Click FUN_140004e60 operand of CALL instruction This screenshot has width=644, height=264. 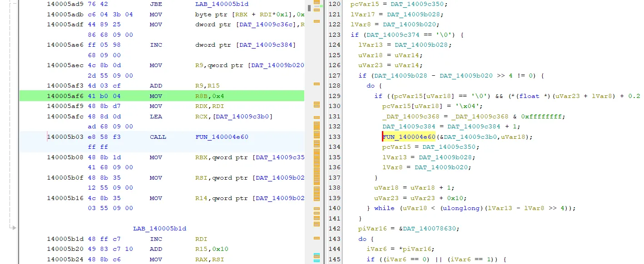click(x=222, y=137)
